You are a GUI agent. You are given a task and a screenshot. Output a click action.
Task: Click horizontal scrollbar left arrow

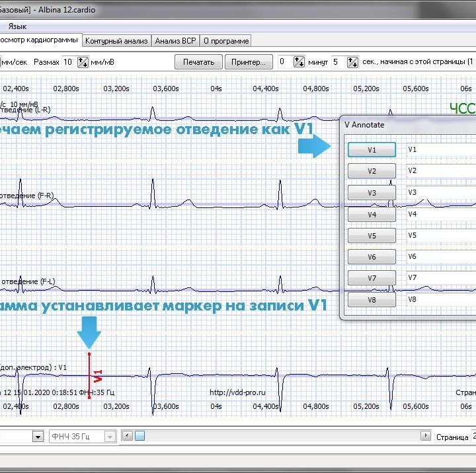click(x=128, y=437)
